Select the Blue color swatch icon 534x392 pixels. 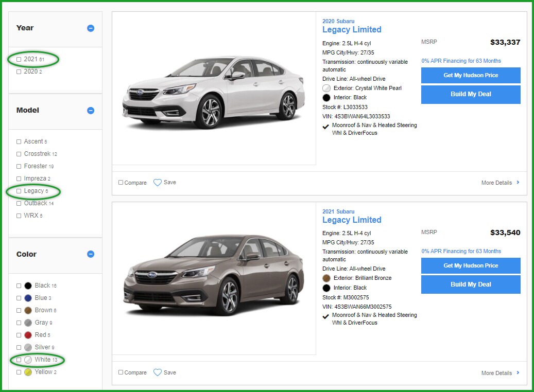coord(28,298)
